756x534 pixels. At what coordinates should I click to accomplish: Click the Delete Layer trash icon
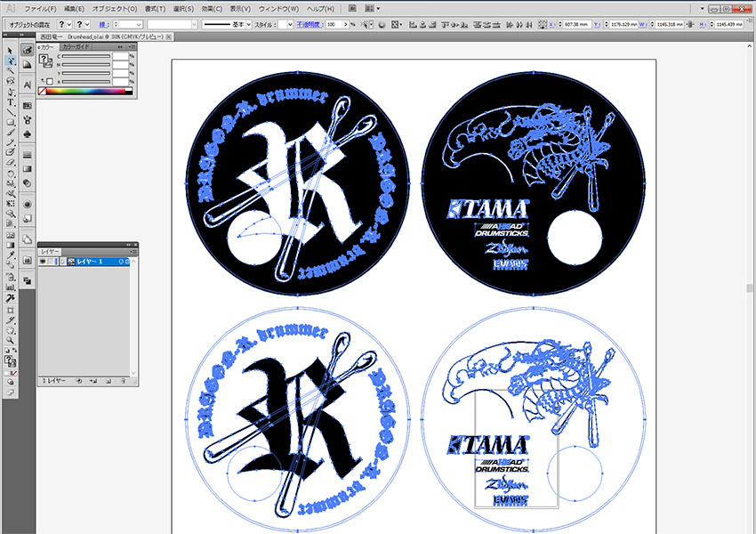click(123, 381)
